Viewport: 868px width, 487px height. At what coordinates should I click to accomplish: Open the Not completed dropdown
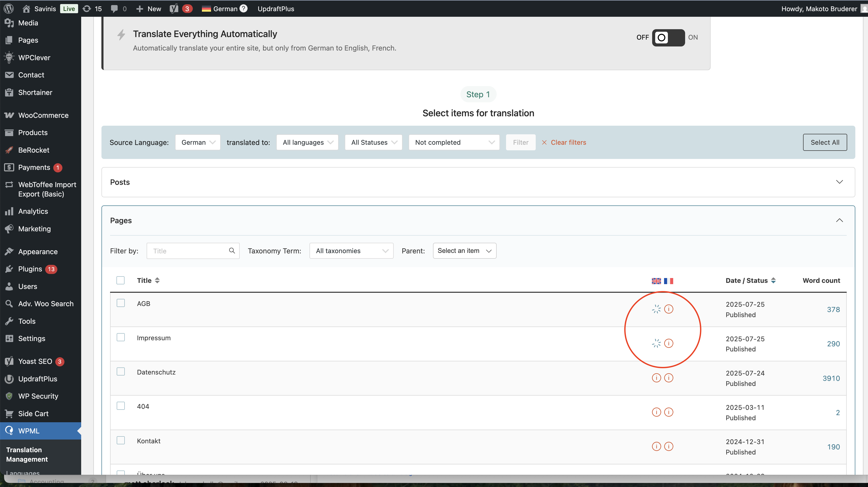pos(454,142)
